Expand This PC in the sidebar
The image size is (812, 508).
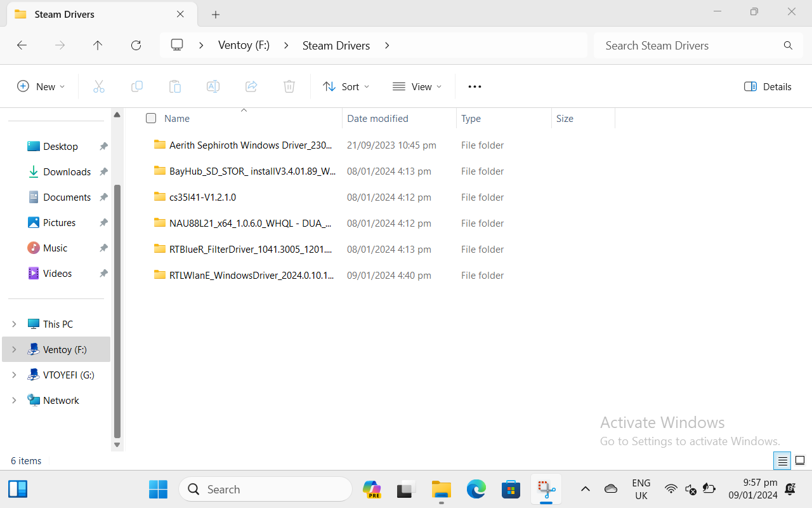click(x=14, y=324)
